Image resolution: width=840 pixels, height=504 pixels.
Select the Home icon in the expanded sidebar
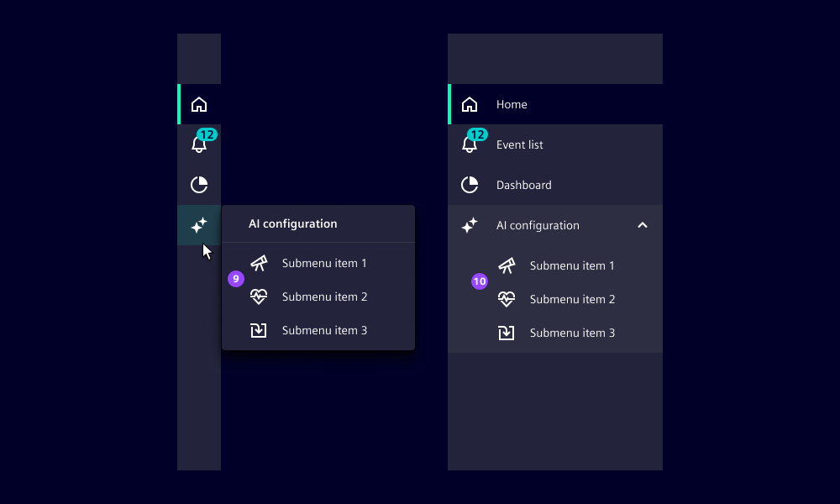[x=470, y=104]
